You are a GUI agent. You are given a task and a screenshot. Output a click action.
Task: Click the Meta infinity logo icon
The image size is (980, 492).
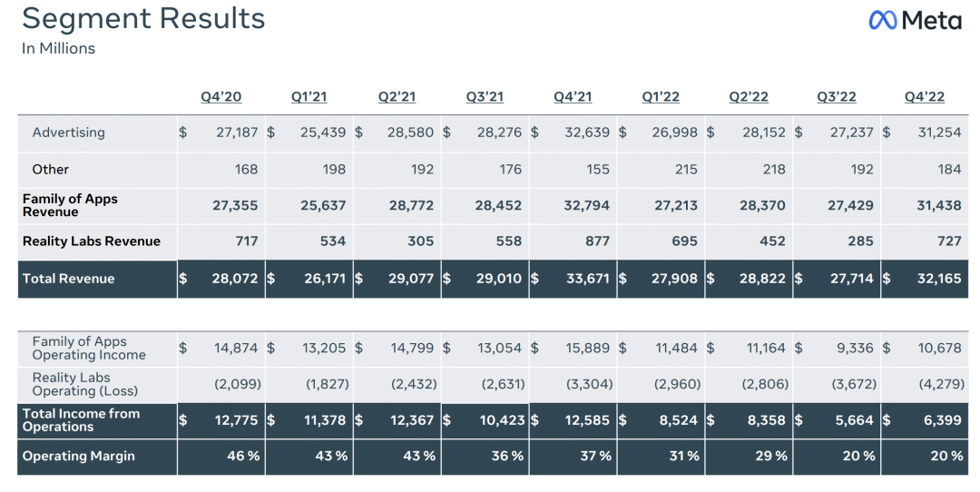[x=883, y=21]
